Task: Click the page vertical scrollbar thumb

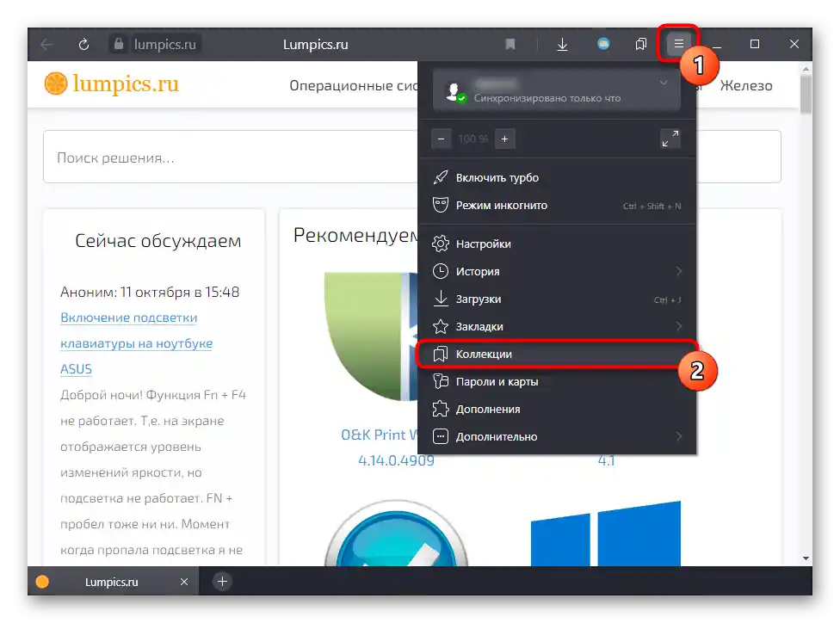Action: pos(806,95)
